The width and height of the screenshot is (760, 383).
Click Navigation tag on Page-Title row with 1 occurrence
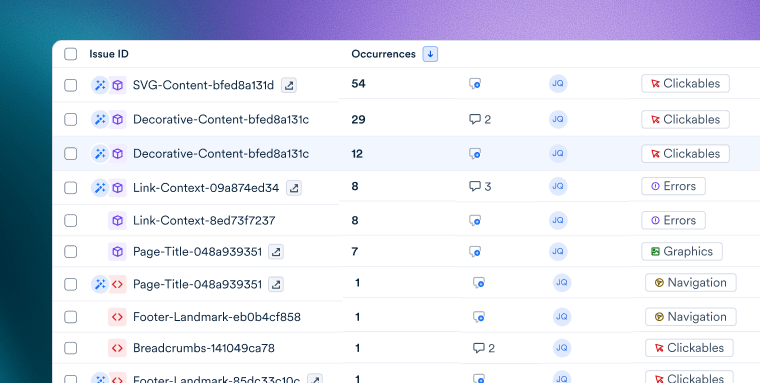click(x=691, y=283)
